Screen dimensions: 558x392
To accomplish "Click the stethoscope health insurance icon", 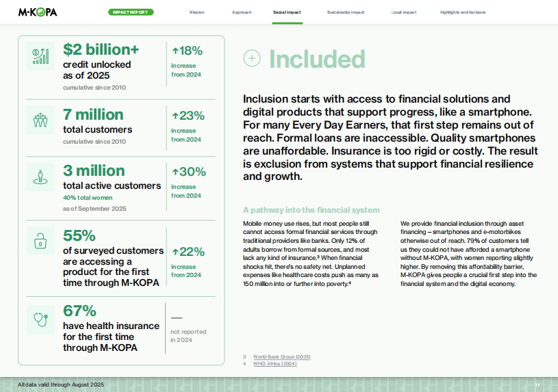I will click(x=40, y=315).
